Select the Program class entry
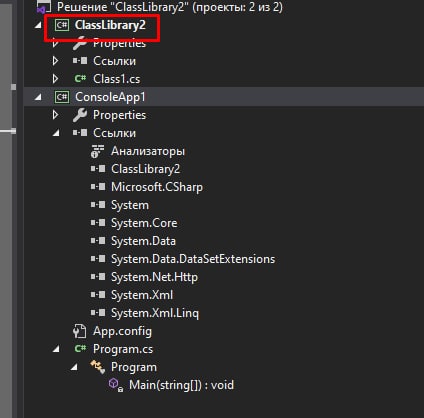 click(134, 367)
